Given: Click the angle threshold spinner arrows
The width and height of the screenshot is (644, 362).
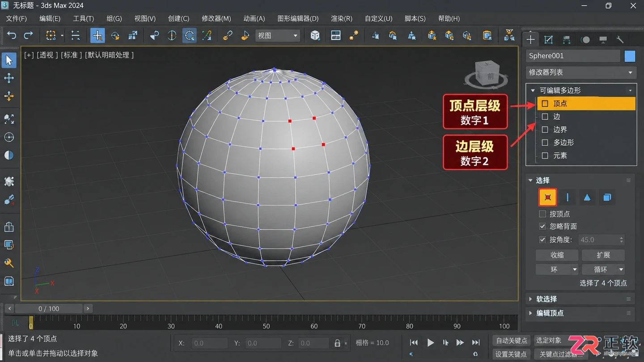Looking at the screenshot, I should [621, 240].
